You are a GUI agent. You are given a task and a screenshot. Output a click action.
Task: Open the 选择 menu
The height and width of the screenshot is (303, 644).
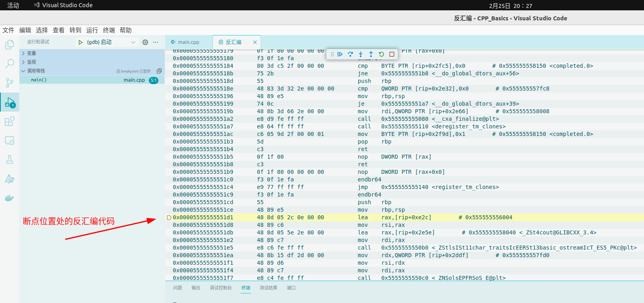point(42,30)
